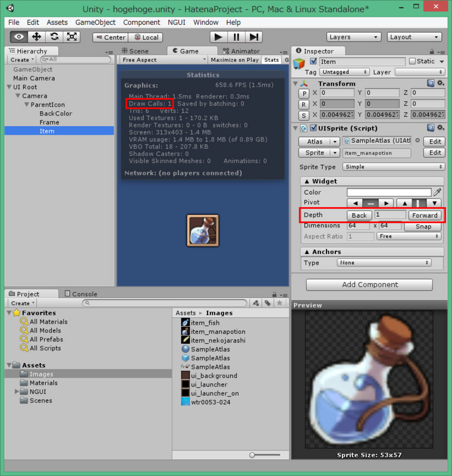The image size is (452, 476).
Task: Open the Layout dropdown
Action: point(414,37)
